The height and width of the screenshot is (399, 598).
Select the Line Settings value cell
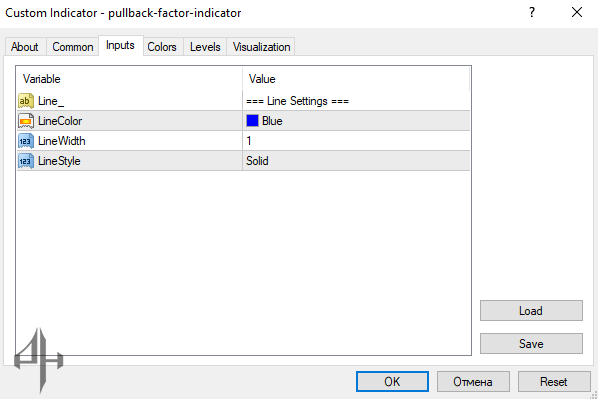tap(356, 101)
